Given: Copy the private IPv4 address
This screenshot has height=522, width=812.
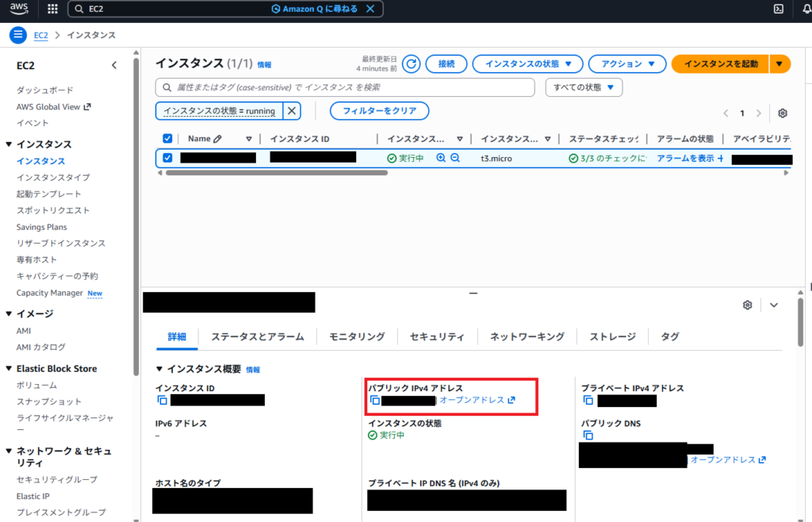Looking at the screenshot, I should [588, 401].
